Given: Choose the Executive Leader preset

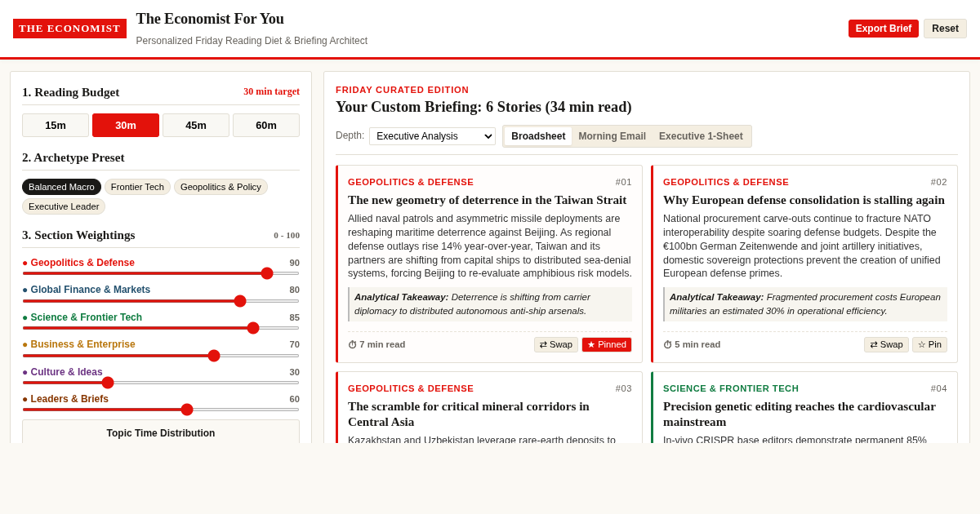Looking at the screenshot, I should 64,206.
